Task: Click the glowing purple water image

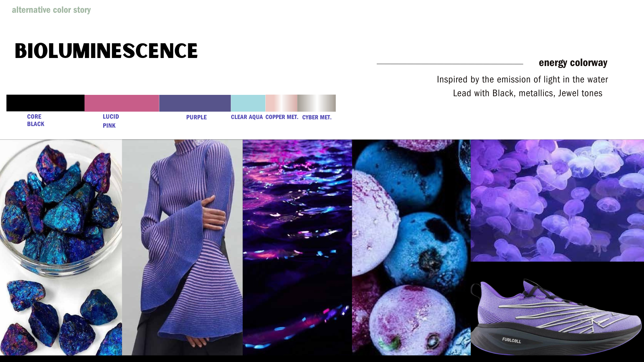Action: [297, 247]
